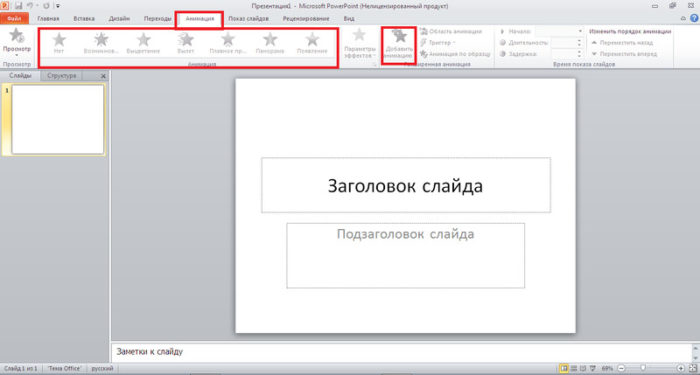Click the zoom out minus button

click(621, 369)
